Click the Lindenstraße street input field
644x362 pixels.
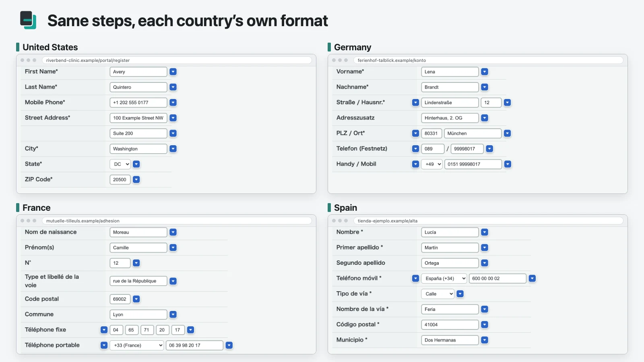[x=450, y=103]
